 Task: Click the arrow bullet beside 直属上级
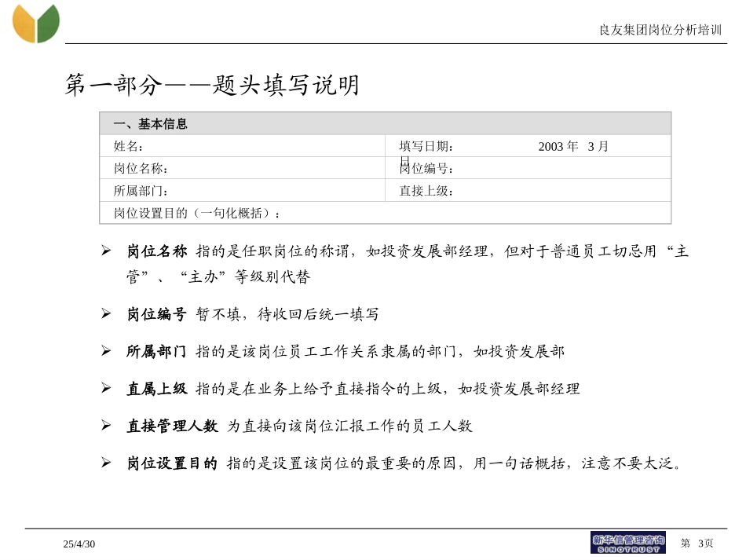point(106,388)
